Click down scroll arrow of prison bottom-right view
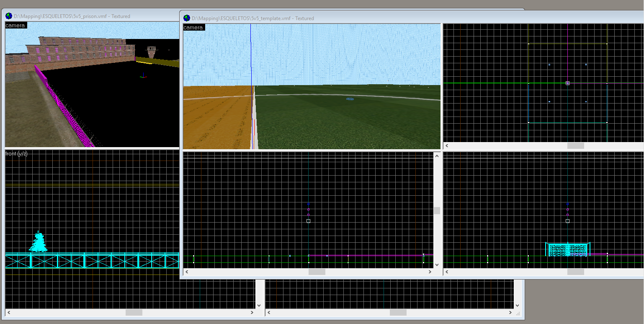 [518, 306]
